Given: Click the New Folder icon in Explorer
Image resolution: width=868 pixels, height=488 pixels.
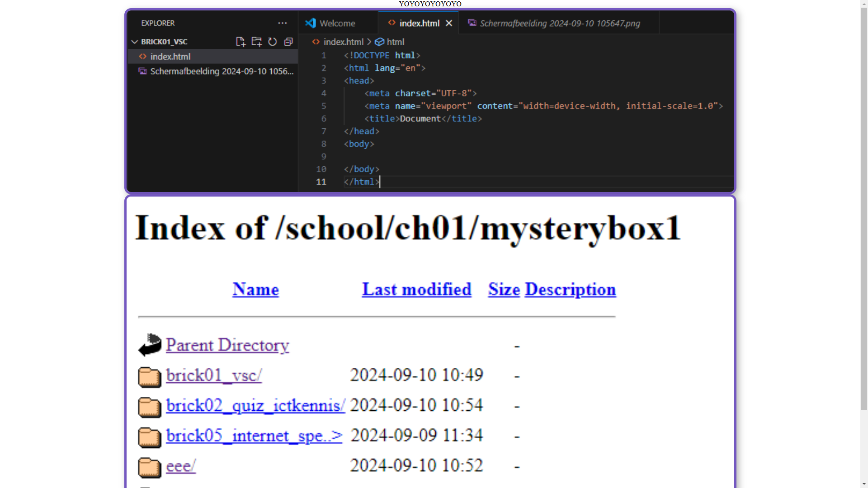Looking at the screenshot, I should [x=256, y=42].
